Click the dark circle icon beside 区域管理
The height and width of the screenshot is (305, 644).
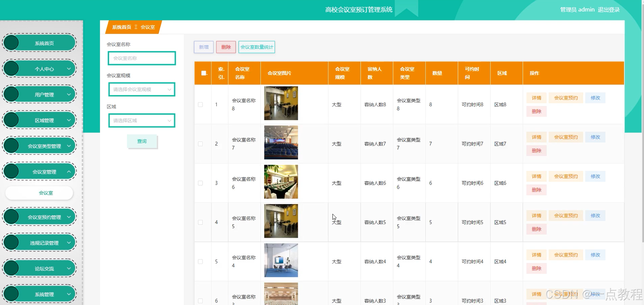click(x=12, y=120)
